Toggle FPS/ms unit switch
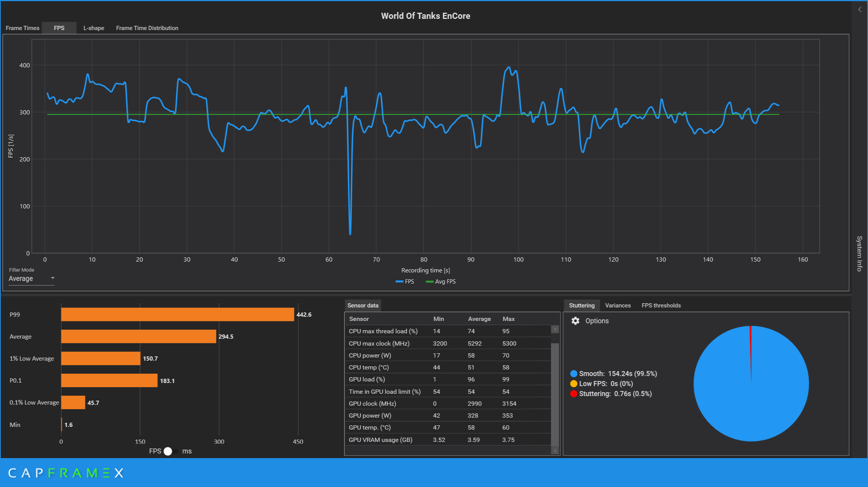 (171, 451)
